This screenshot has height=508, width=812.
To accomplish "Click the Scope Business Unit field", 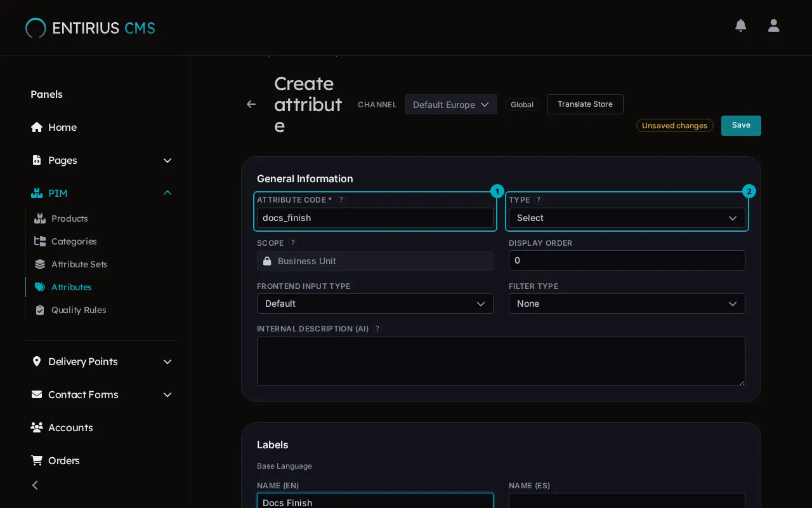I will (375, 261).
